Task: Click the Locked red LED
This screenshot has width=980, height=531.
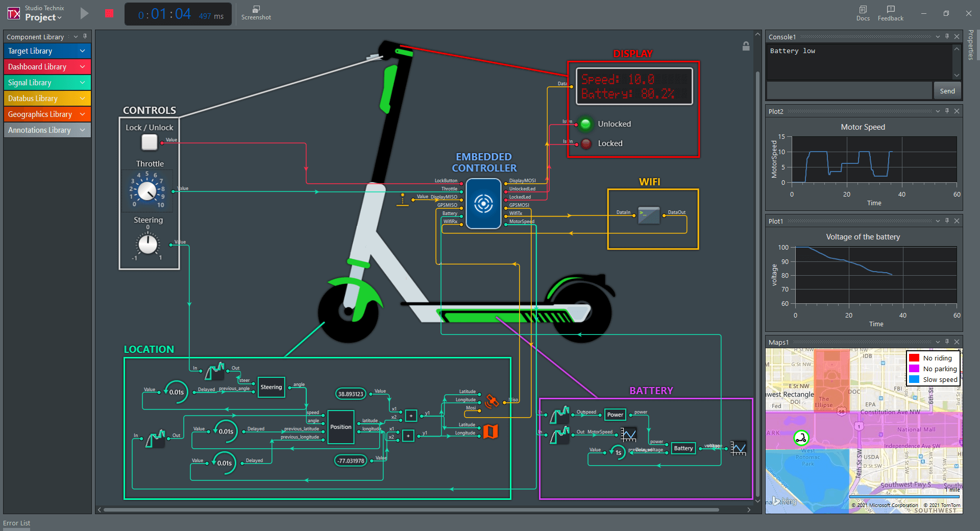Action: (586, 143)
